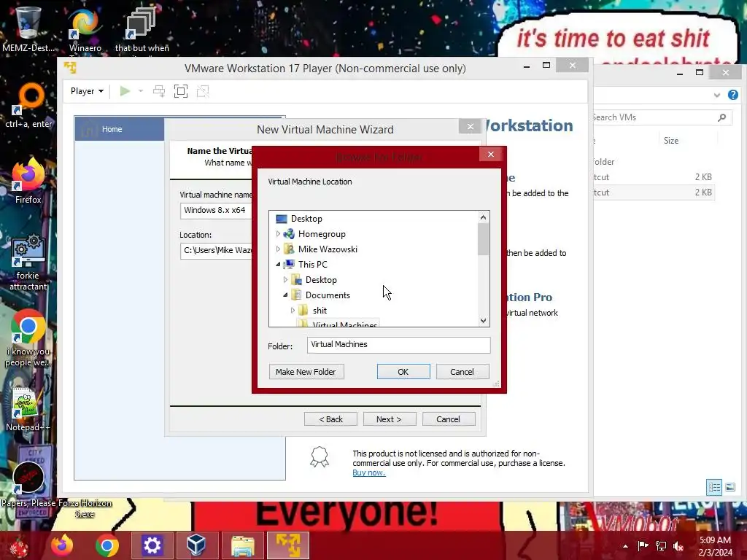Expand Desktop under This PC
Image resolution: width=747 pixels, height=560 pixels.
[x=285, y=279]
